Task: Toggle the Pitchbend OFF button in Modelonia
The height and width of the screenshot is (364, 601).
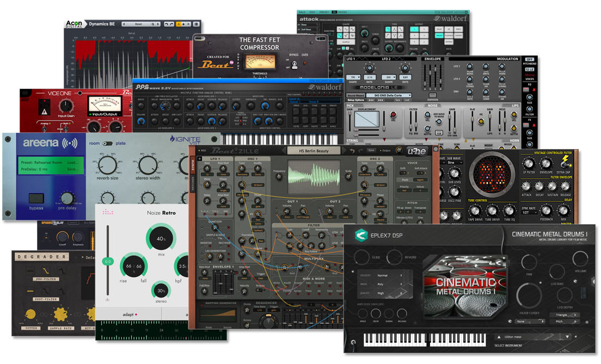Action: pyautogui.click(x=529, y=59)
